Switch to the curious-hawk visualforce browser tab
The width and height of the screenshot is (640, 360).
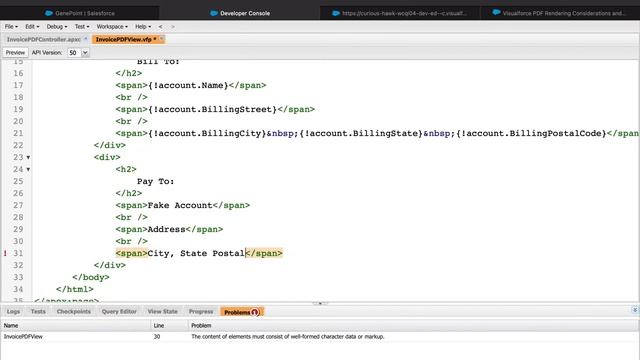pyautogui.click(x=399, y=13)
